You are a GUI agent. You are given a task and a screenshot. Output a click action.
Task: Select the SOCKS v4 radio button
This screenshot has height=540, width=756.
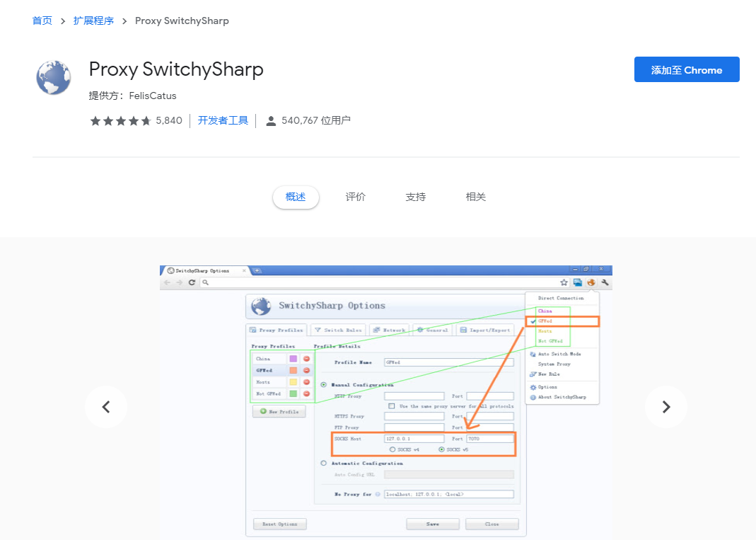392,449
